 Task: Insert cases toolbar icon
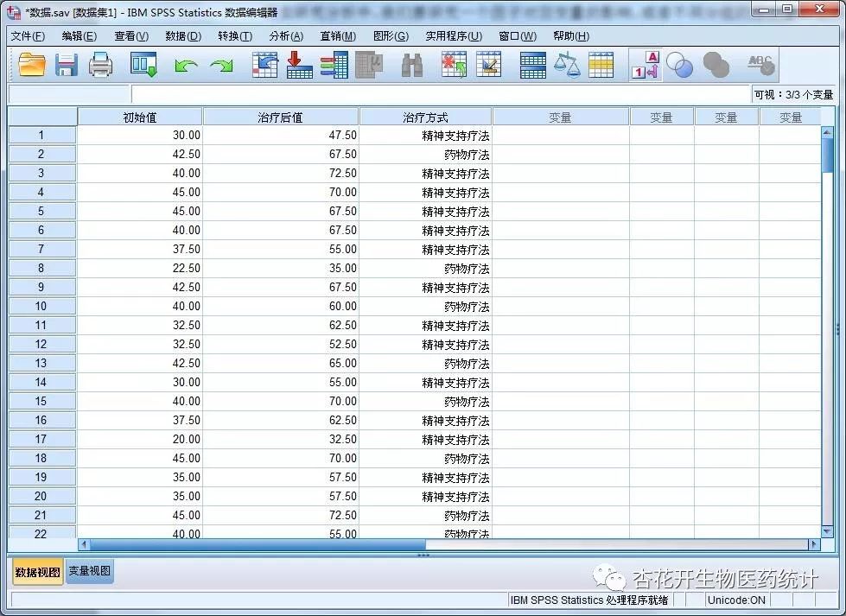tap(454, 65)
